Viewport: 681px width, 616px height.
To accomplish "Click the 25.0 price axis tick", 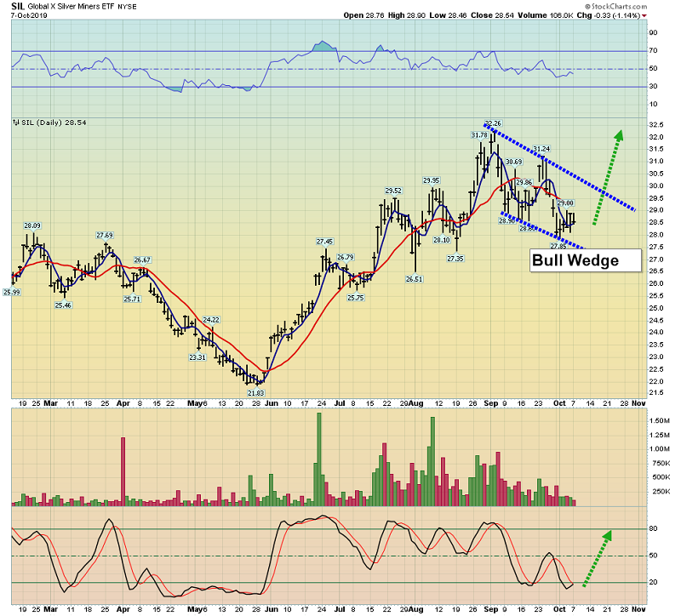I will pyautogui.click(x=655, y=308).
